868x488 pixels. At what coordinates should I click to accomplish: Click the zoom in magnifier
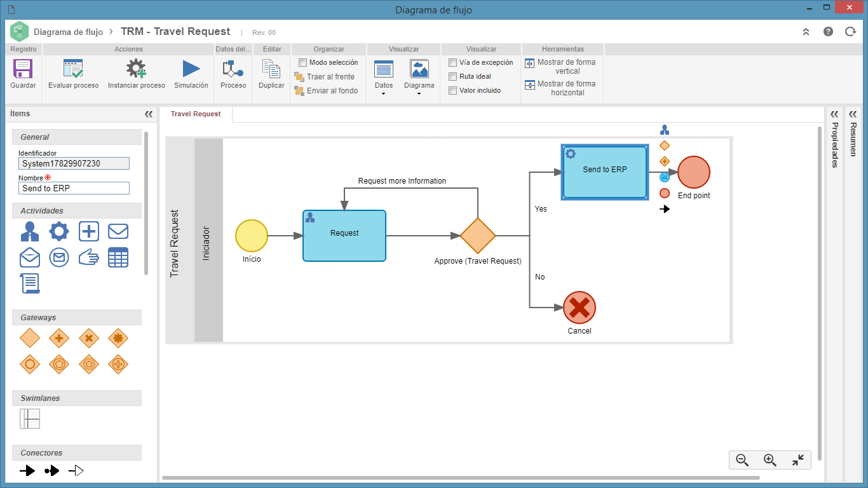(x=770, y=460)
